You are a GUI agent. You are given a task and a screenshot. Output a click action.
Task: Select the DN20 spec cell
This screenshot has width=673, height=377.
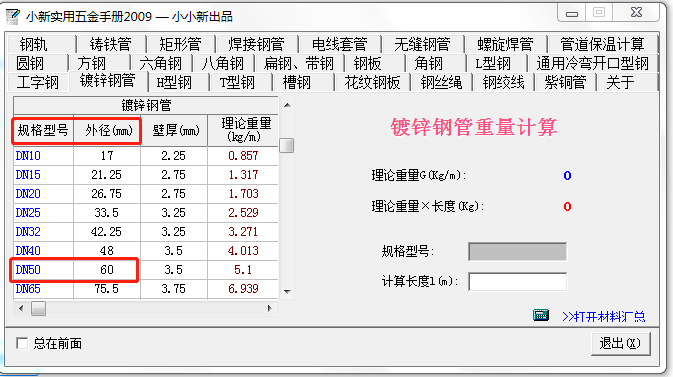click(x=43, y=194)
